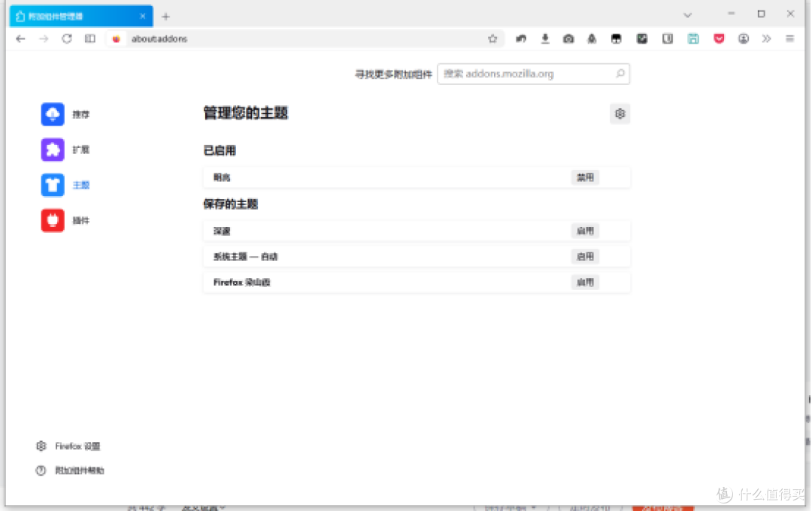Reload the about:addons page
This screenshot has width=812, height=511.
click(67, 39)
